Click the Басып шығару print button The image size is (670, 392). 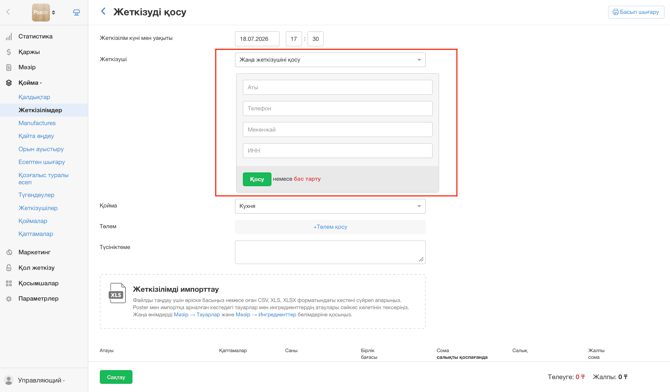pos(636,12)
